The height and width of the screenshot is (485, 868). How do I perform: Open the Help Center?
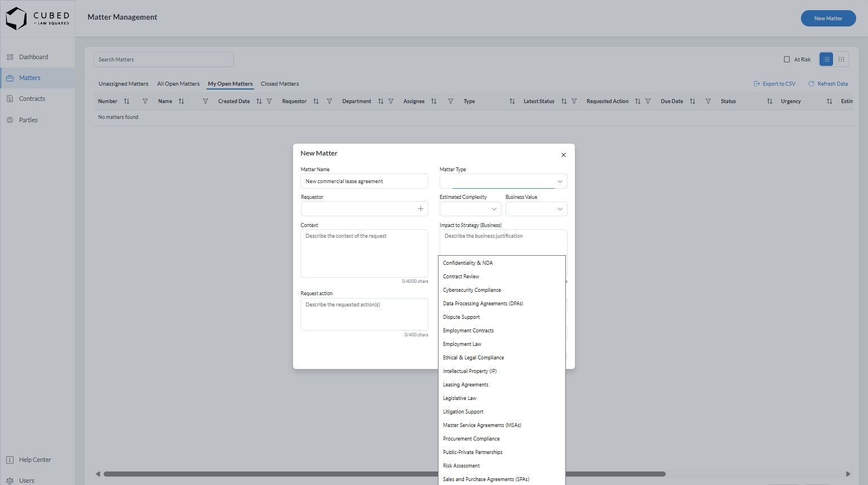click(37, 460)
